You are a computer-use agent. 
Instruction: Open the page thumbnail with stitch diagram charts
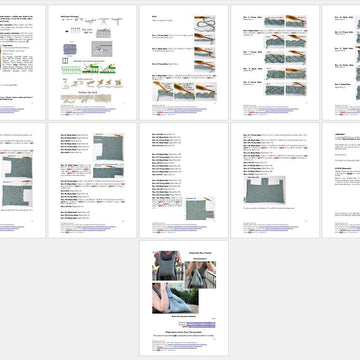point(92,62)
